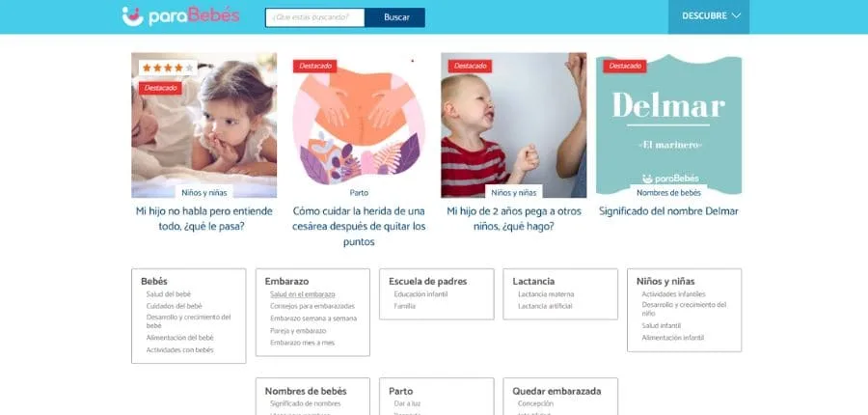
Task: Click the star rating on the first article
Action: 168,68
